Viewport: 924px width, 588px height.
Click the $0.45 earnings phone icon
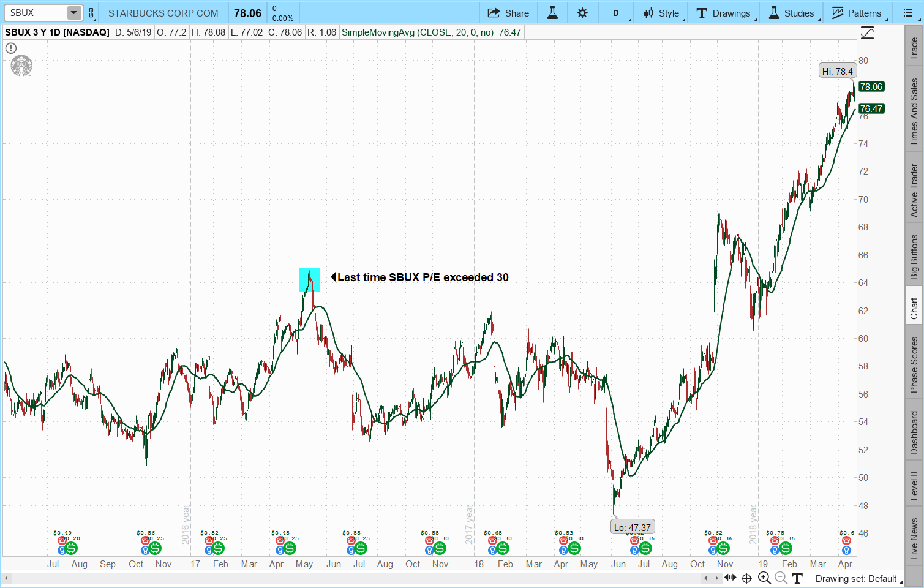280,541
